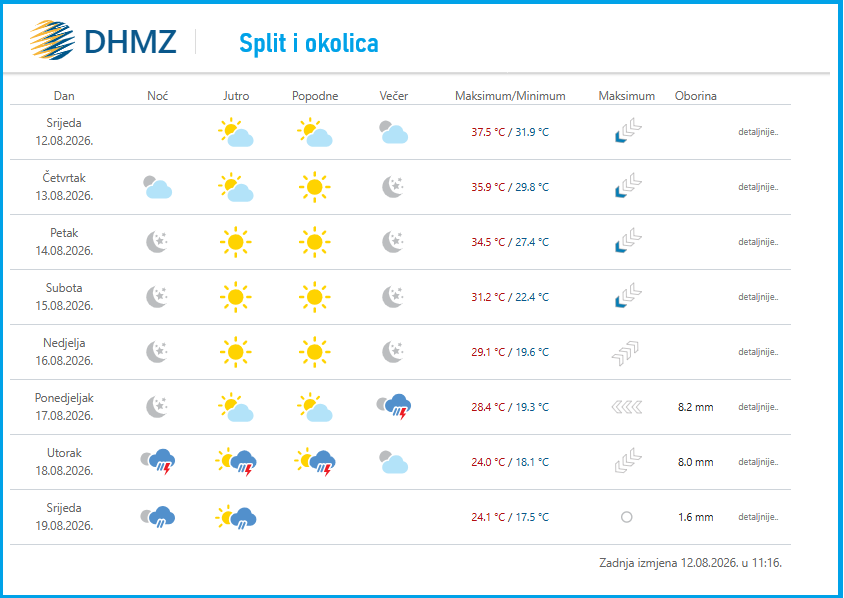Click blue wind arrow for Saturday 15.08

pos(628,296)
